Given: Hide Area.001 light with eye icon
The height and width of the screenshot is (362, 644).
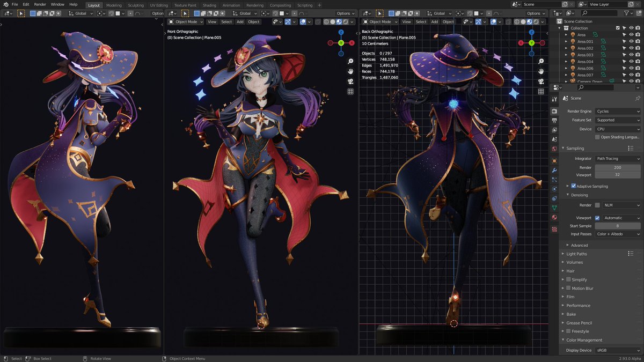Looking at the screenshot, I should point(631,41).
